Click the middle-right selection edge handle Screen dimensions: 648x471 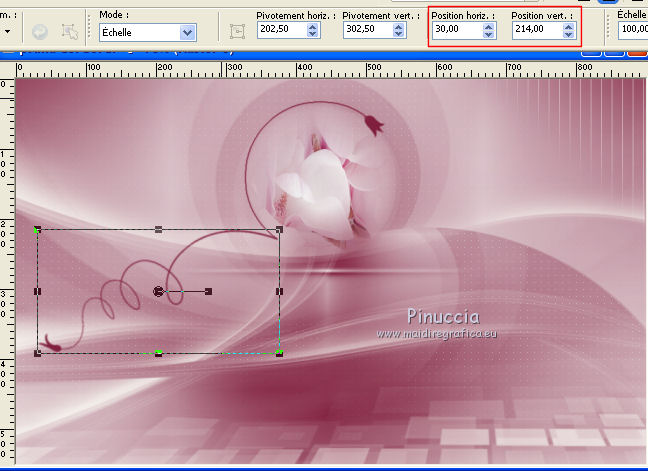click(x=279, y=291)
